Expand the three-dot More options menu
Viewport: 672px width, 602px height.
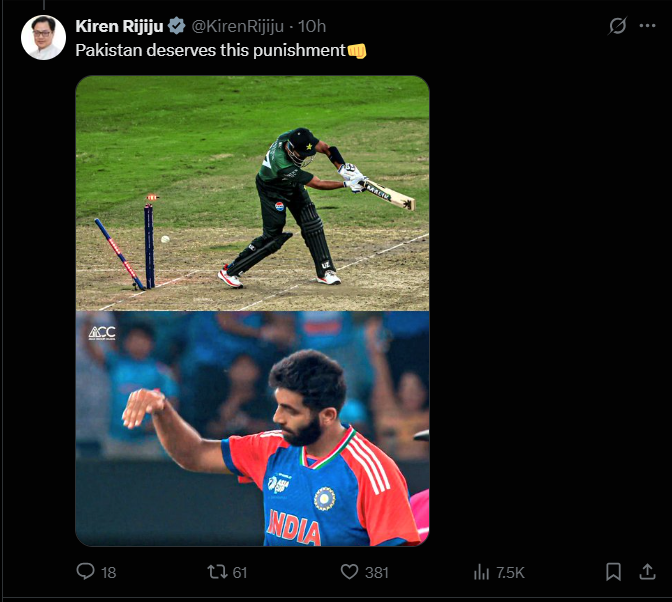coord(647,26)
